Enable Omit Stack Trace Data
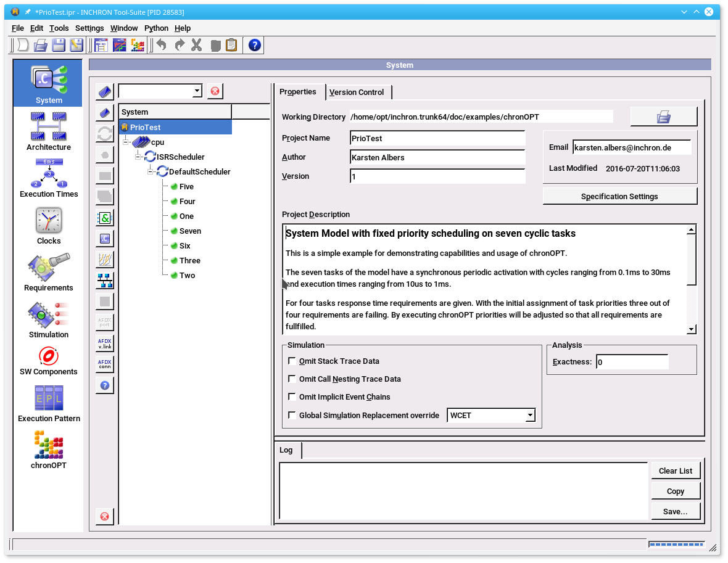 click(292, 361)
